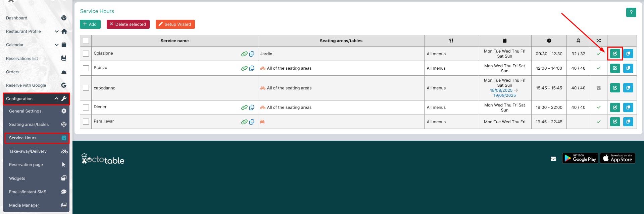644x214 pixels.
Task: Duplicate the Pranzo service
Action: pos(628,68)
